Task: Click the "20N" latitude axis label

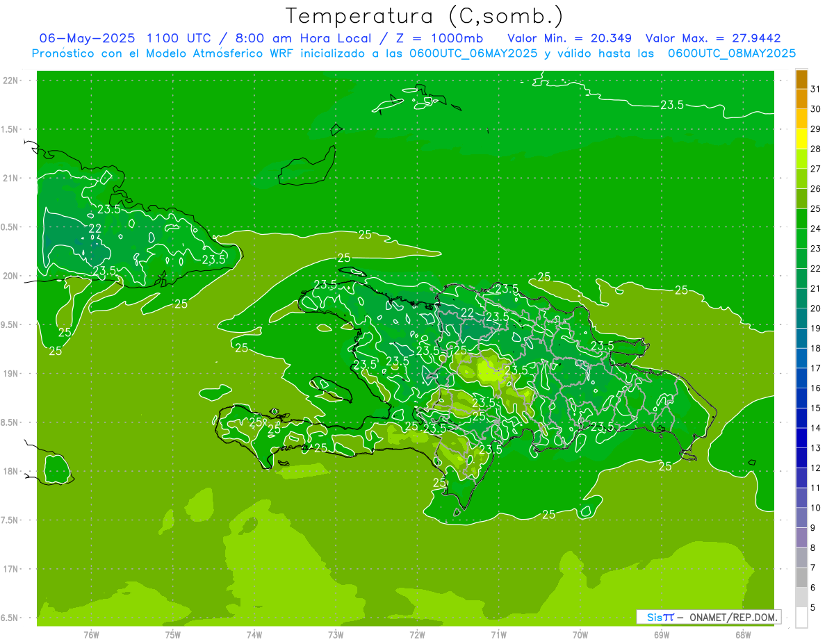Action: (12, 276)
